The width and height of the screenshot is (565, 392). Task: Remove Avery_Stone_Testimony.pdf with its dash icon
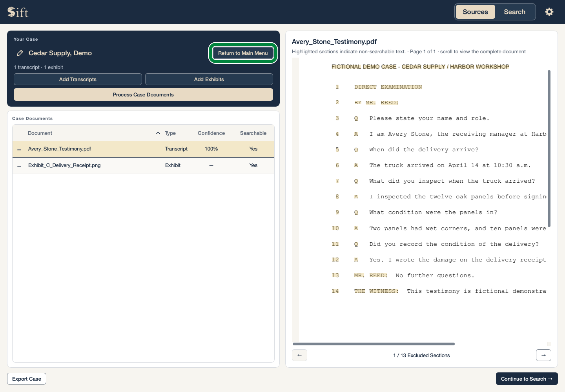coord(19,149)
